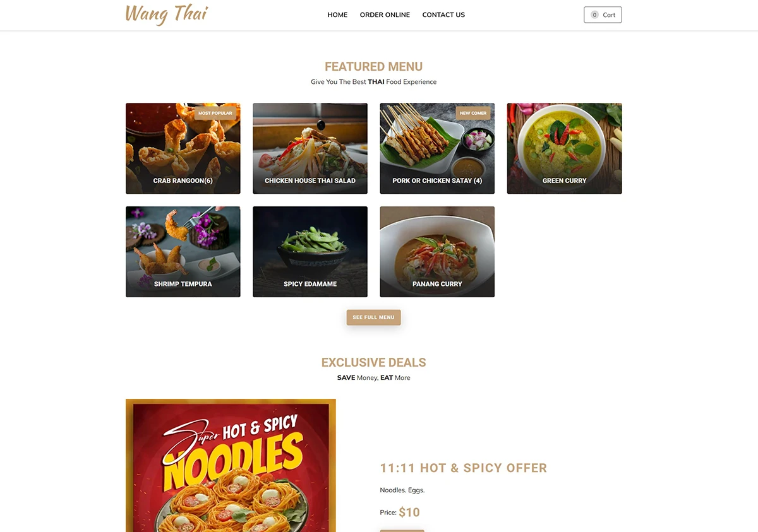The image size is (758, 532).
Task: Click the 11:11 Hot & Spicy Offer title
Action: point(463,468)
